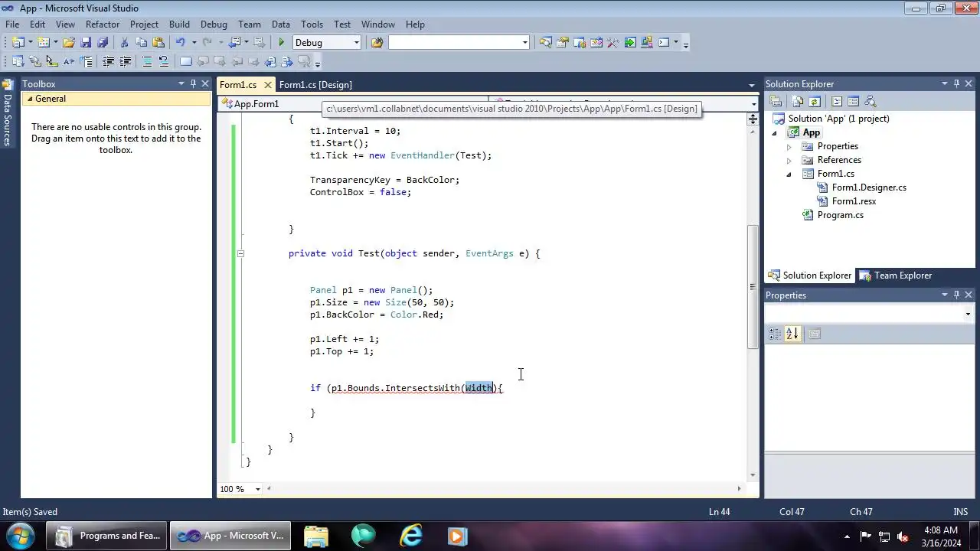Click the editor horizontal scroll right arrow
The image size is (980, 551).
point(739,488)
